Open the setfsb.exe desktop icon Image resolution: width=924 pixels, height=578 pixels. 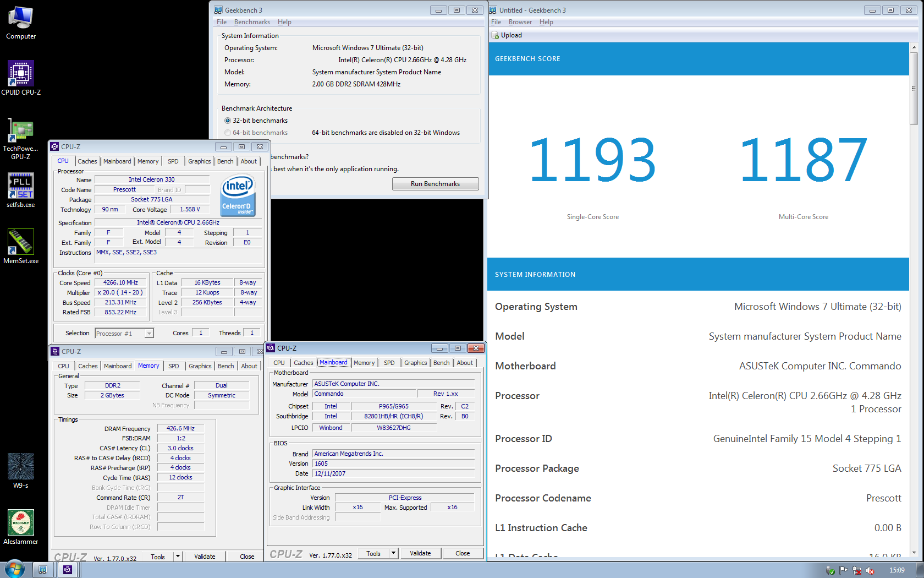click(21, 190)
